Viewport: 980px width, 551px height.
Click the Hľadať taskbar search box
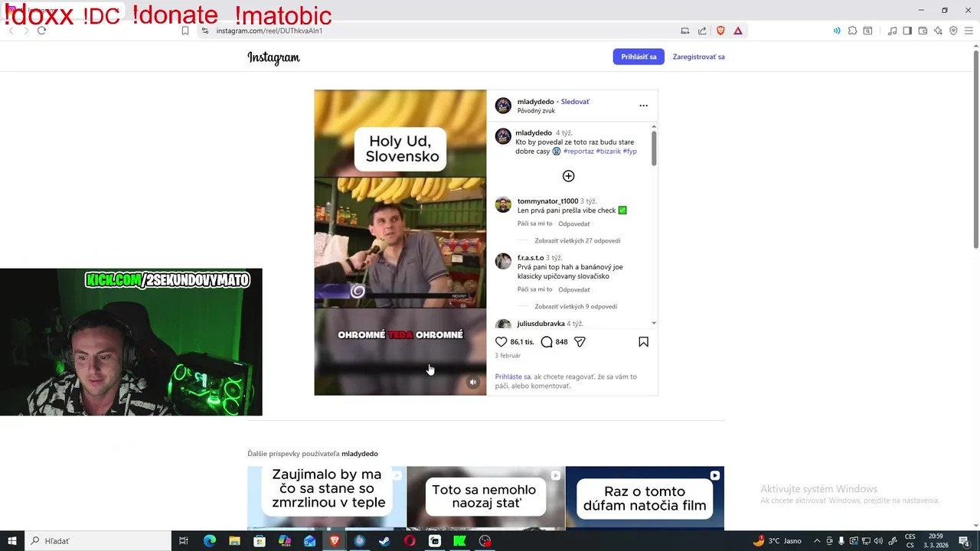(x=98, y=541)
